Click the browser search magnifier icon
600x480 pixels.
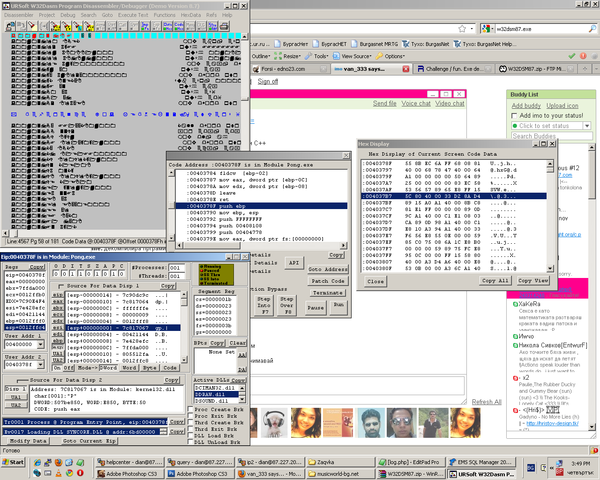(x=592, y=29)
